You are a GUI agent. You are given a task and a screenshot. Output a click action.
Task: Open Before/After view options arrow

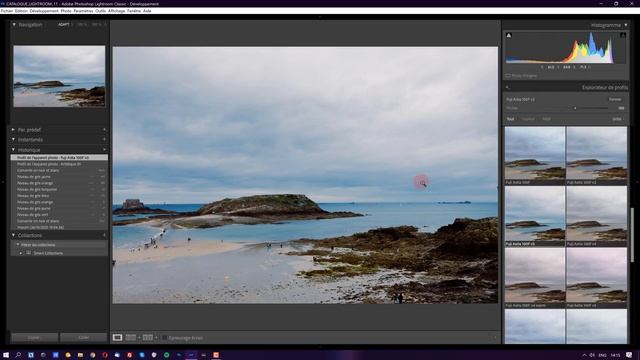click(x=156, y=338)
